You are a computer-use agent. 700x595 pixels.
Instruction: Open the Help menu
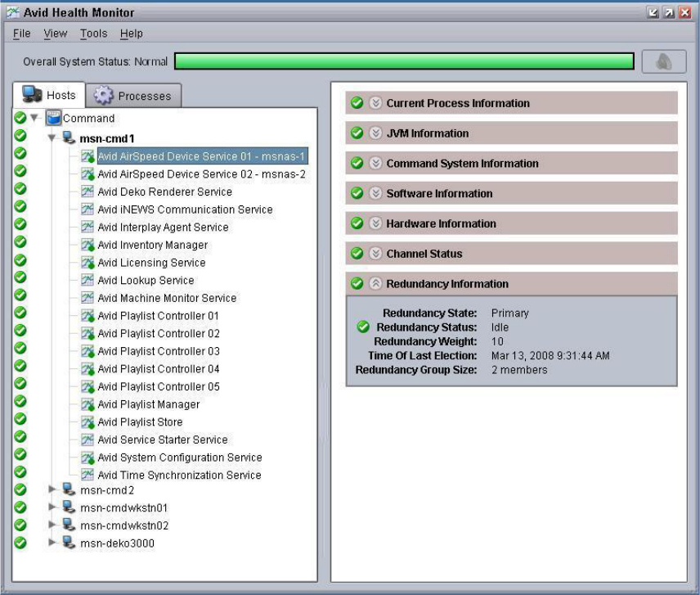pos(131,34)
